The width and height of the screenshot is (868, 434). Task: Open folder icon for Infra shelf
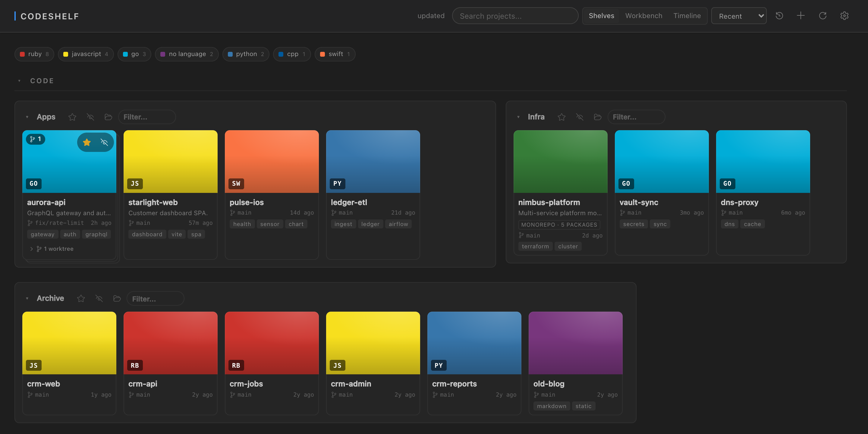pyautogui.click(x=597, y=117)
